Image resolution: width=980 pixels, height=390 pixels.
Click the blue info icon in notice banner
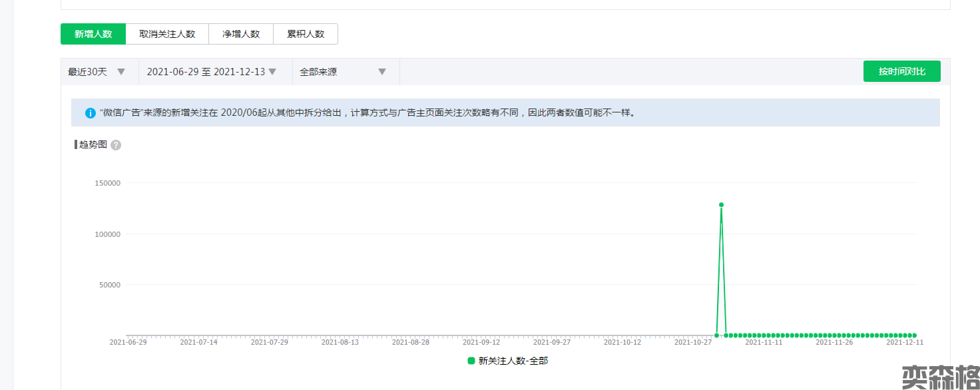[x=91, y=113]
